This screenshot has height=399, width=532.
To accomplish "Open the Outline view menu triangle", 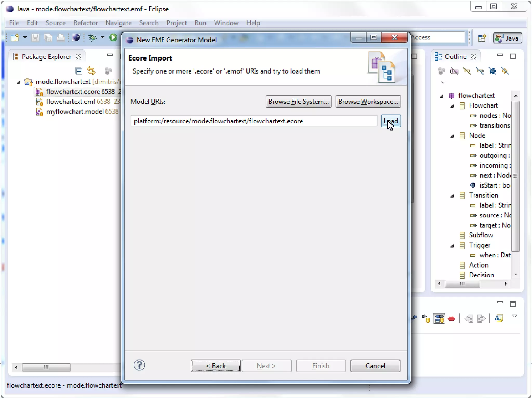I will coord(443,82).
